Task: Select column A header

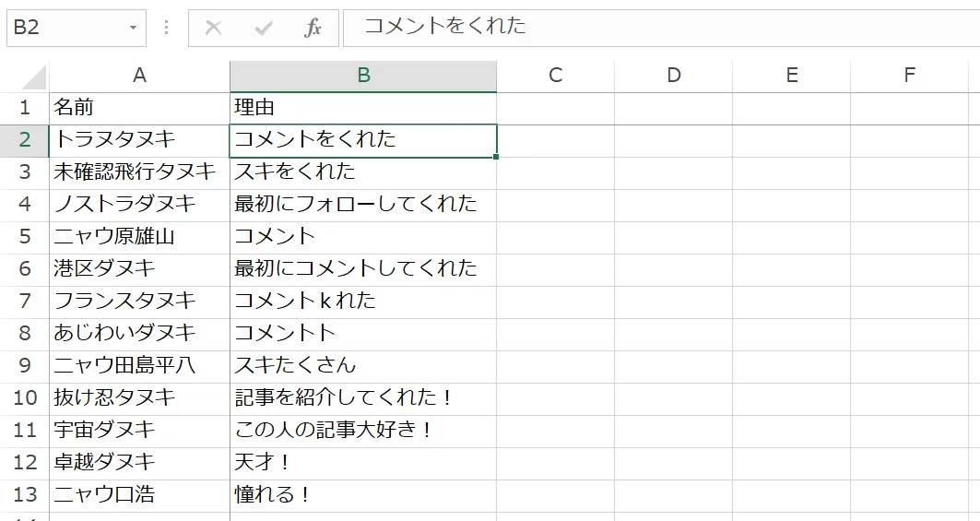Action: coord(139,76)
